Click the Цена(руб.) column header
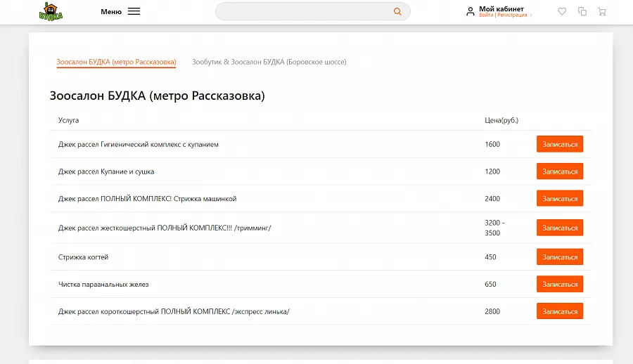The height and width of the screenshot is (364, 633). pyautogui.click(x=501, y=120)
